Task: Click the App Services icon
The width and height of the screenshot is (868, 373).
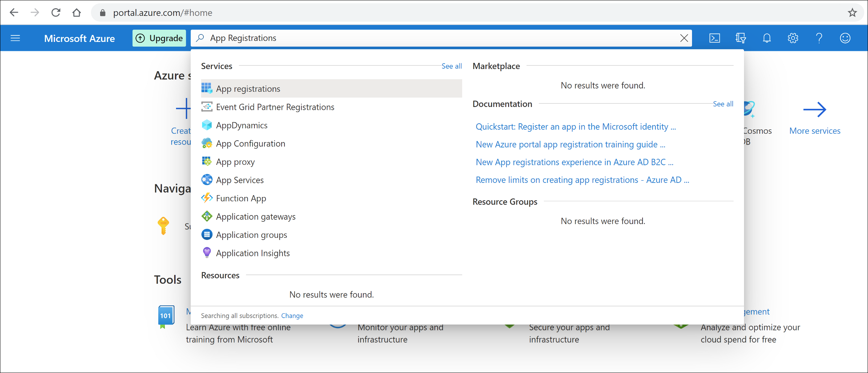Action: pyautogui.click(x=207, y=180)
